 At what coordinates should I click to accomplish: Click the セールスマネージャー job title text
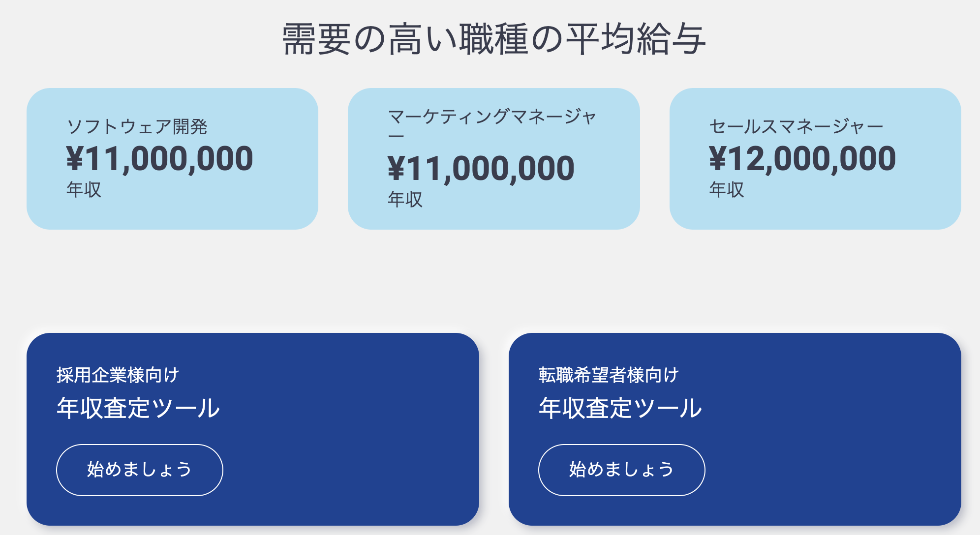[x=796, y=126]
